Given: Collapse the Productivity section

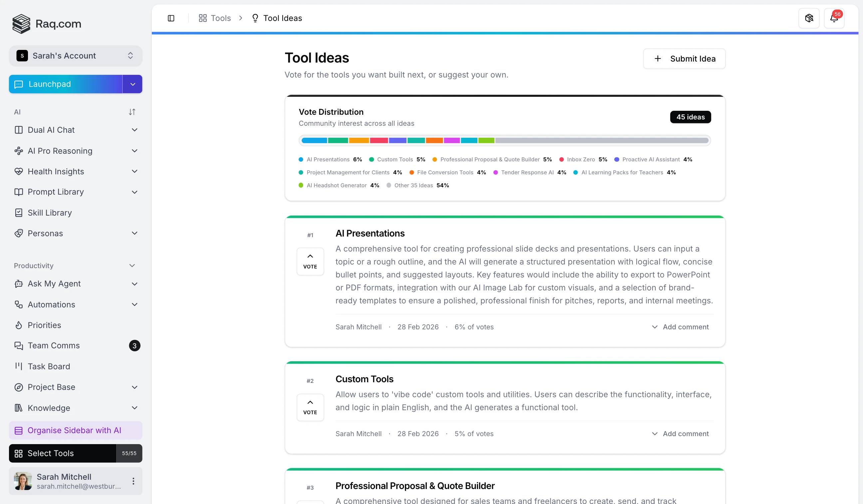Looking at the screenshot, I should coord(132,265).
